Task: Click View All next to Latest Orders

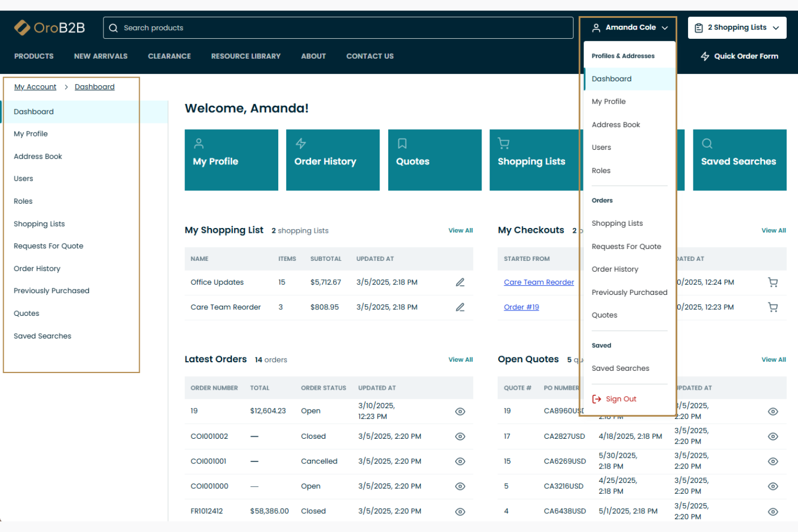Action: pyautogui.click(x=460, y=359)
